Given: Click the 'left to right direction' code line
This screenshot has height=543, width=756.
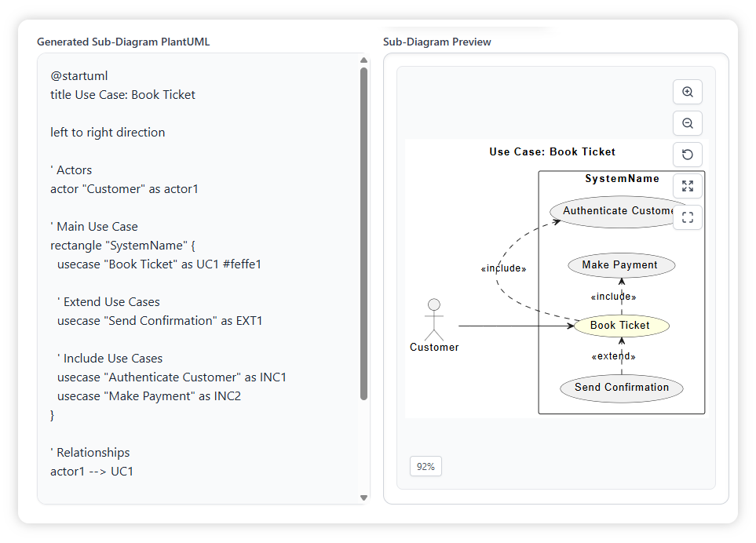Looking at the screenshot, I should (108, 133).
